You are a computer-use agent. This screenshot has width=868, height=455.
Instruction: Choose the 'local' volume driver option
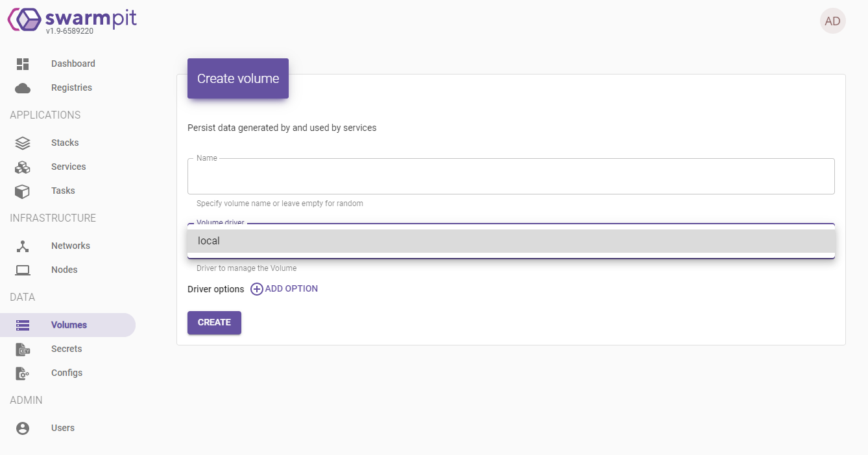pos(511,241)
